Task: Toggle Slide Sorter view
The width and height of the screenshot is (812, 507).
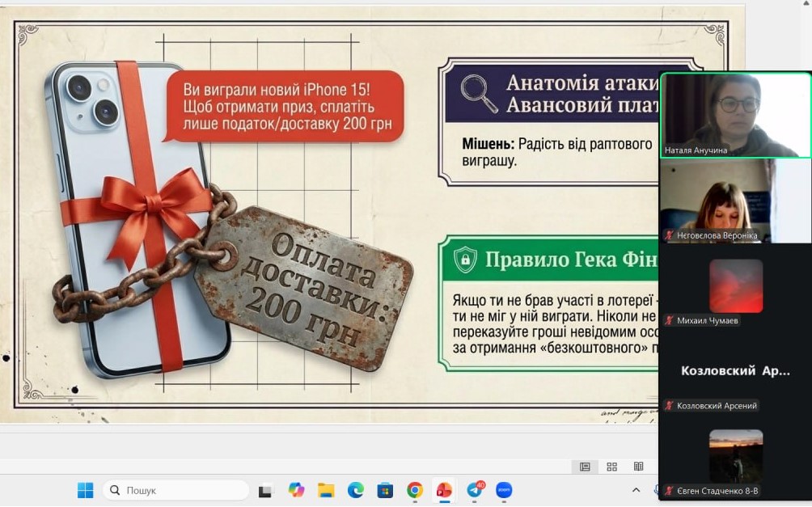Action: point(611,467)
